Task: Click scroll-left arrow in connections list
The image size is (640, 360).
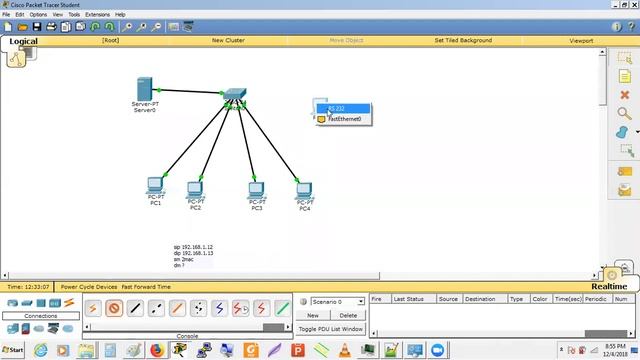Action: tap(87, 327)
